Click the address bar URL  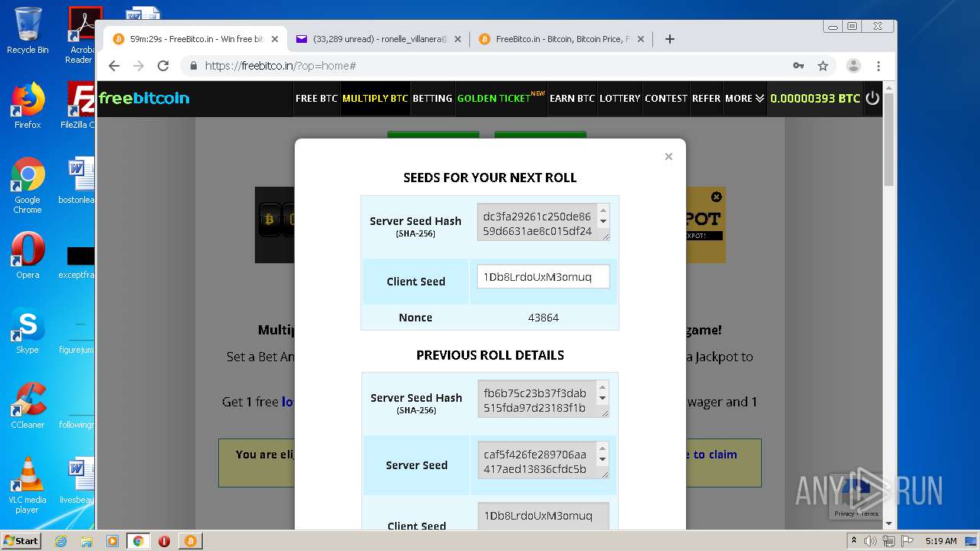tap(280, 66)
